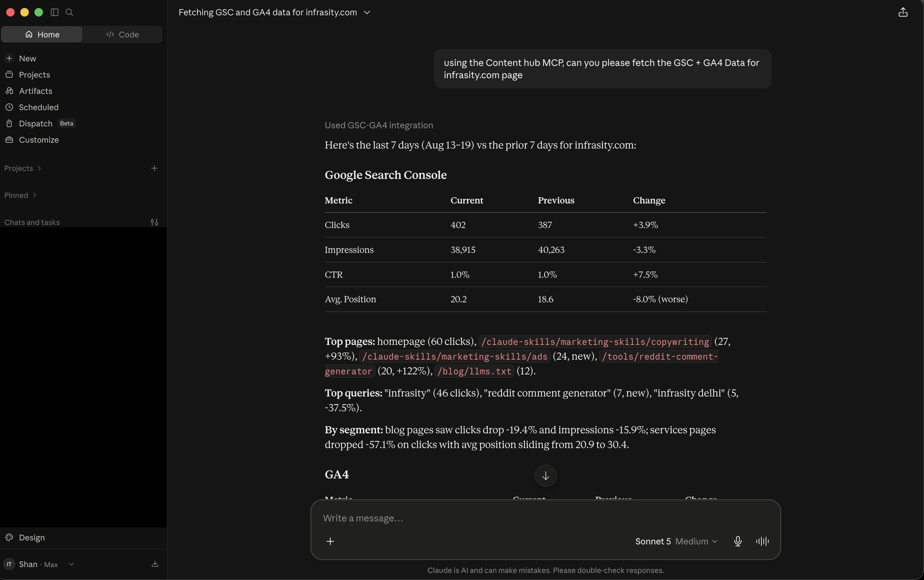
Task: Expand the Pinned section
Action: pyautogui.click(x=20, y=195)
